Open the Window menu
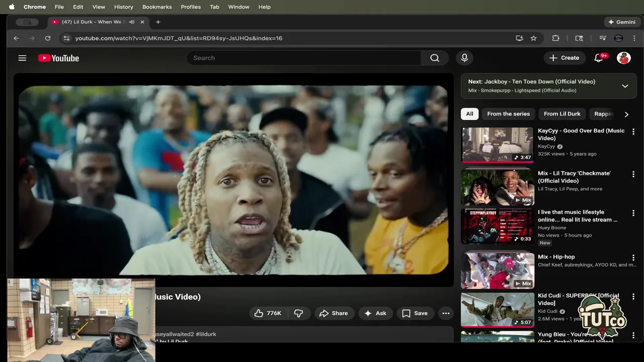This screenshot has height=362, width=644. 238,7
